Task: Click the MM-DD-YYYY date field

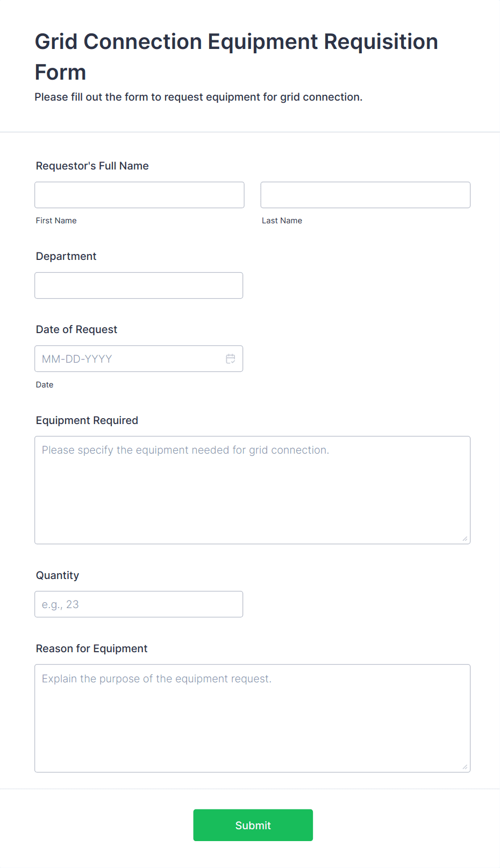Action: [129, 359]
